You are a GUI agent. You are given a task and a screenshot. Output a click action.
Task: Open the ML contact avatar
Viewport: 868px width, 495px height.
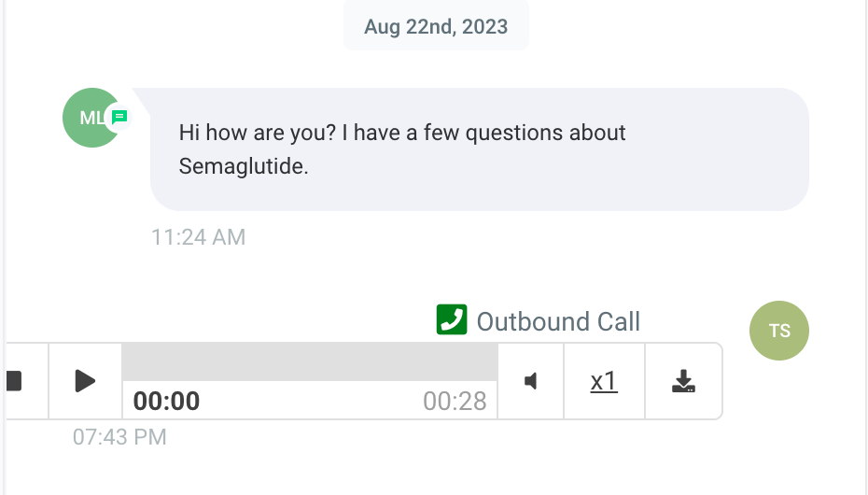[91, 118]
